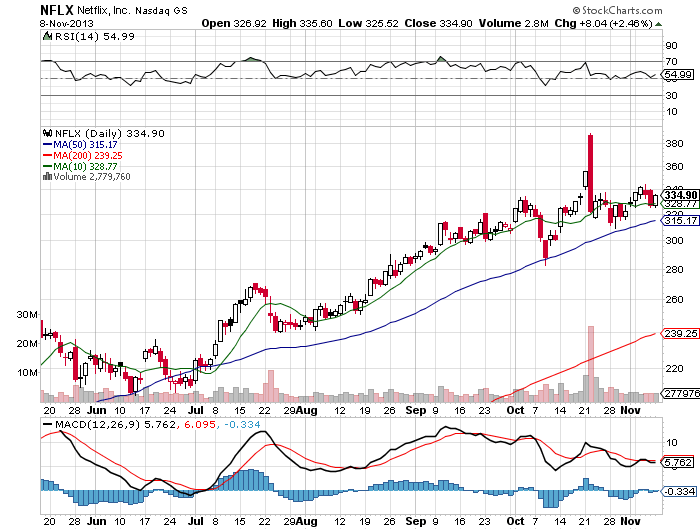The height and width of the screenshot is (530, 700).
Task: Click the RSI 70 axis level label
Action: click(671, 62)
